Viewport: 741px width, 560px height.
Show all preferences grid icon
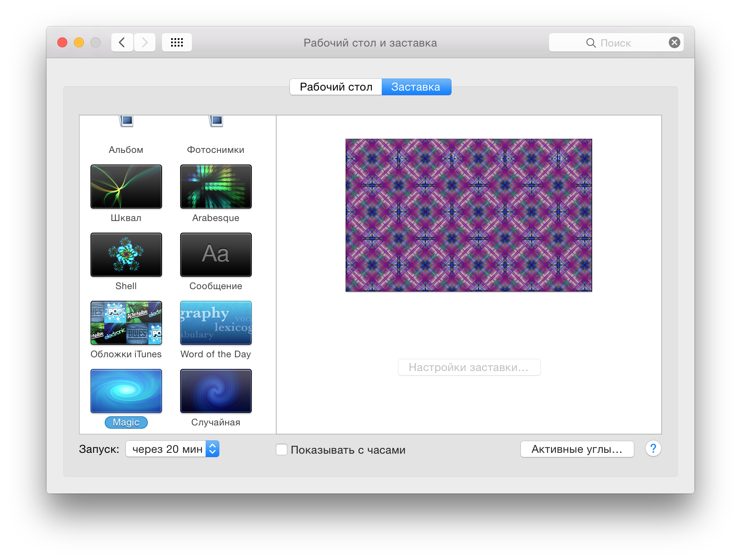click(x=177, y=42)
